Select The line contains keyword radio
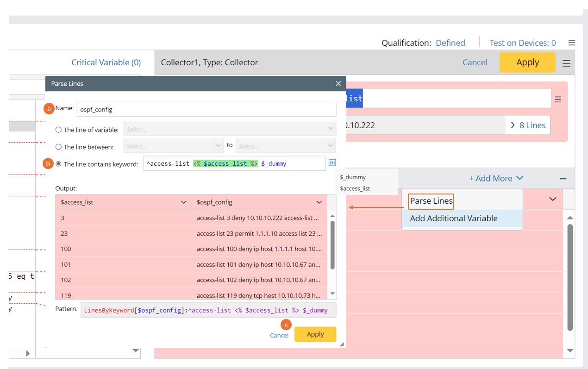Viewport: 588px width, 369px height. (58, 164)
